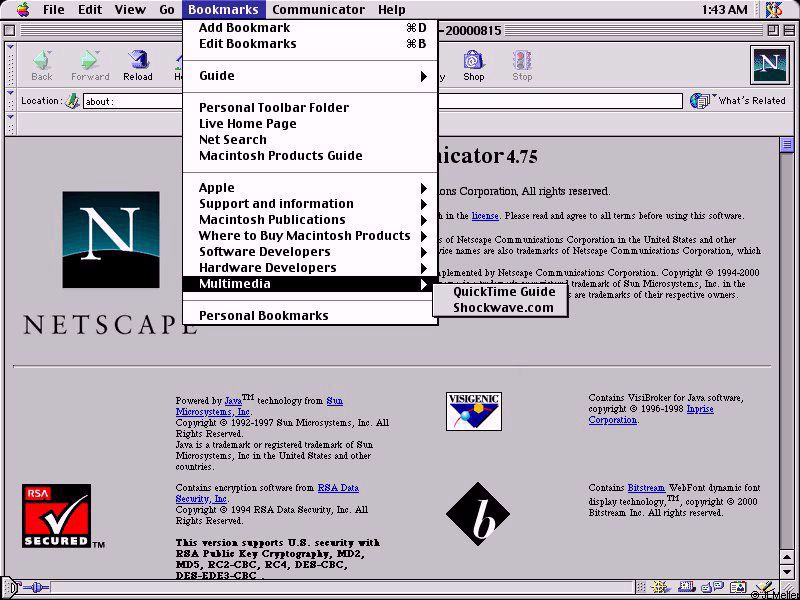The height and width of the screenshot is (600, 800).
Task: Follow the Inprise link
Action: point(700,409)
